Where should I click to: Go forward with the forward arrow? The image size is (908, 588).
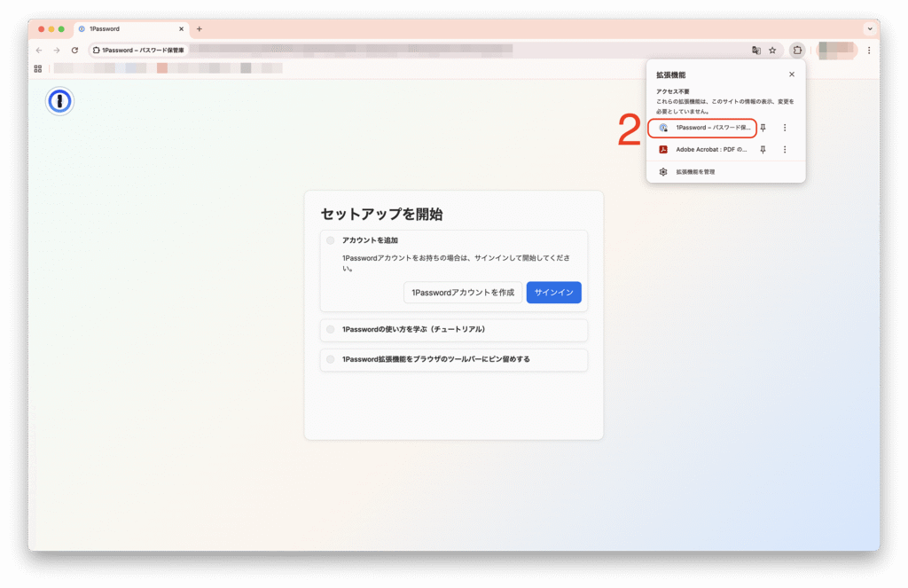click(57, 51)
